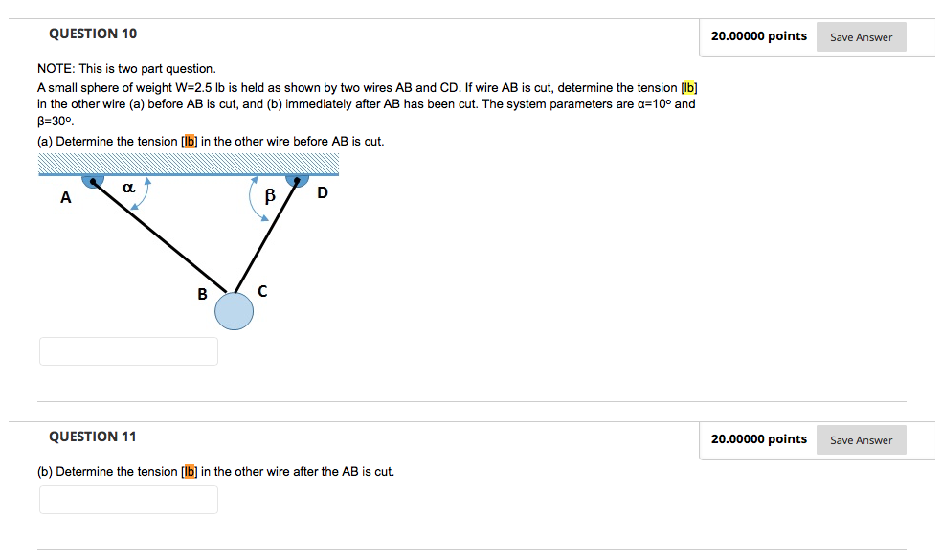
Task: Click Save Answer for Question 11
Action: 860,439
